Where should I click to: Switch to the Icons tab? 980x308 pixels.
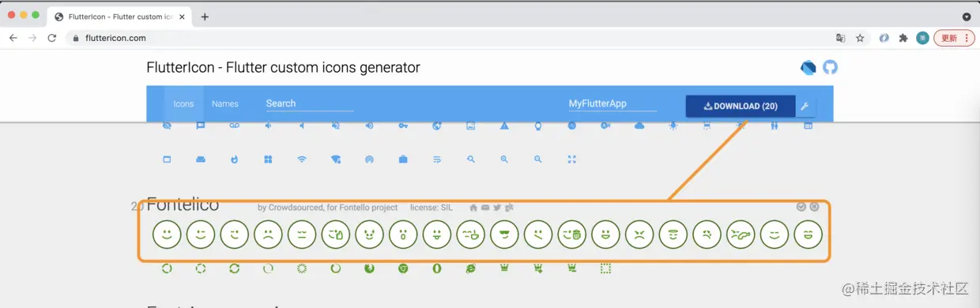pyautogui.click(x=183, y=103)
